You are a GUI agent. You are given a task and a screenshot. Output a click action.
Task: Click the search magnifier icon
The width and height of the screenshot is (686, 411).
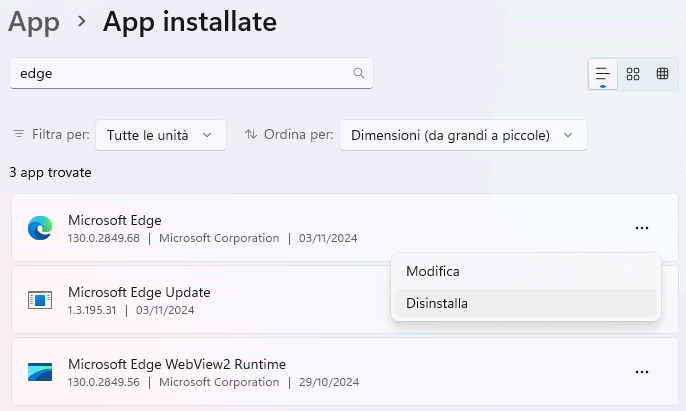pyautogui.click(x=359, y=73)
